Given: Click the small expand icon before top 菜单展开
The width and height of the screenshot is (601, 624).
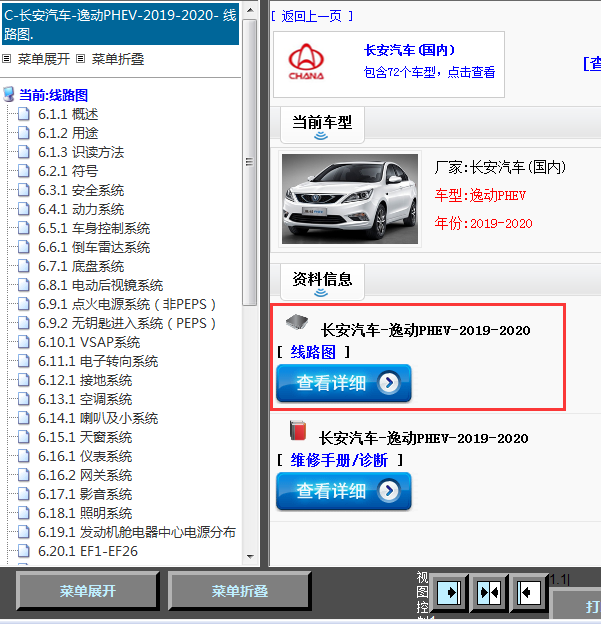Looking at the screenshot, I should pyautogui.click(x=6, y=59).
